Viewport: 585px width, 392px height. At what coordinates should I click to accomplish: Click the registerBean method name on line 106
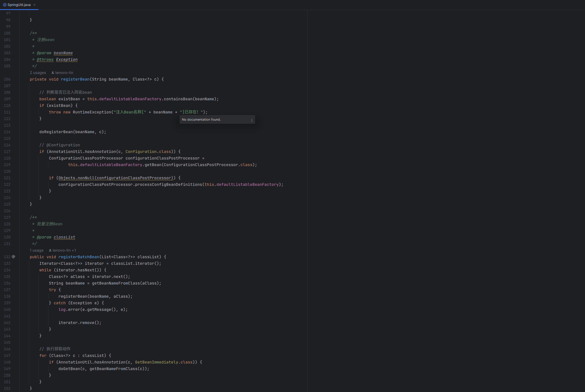click(x=75, y=79)
